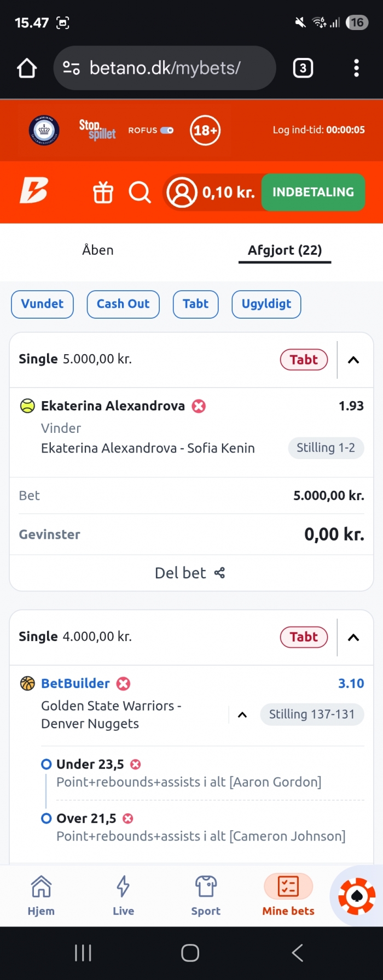This screenshot has width=383, height=980.
Task: Filter bets by Vundet
Action: pos(42,304)
